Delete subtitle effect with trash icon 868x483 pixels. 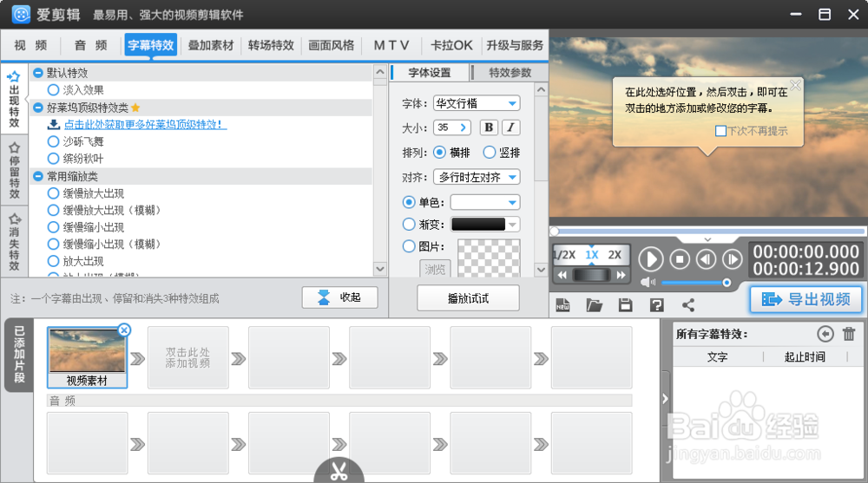pos(849,334)
